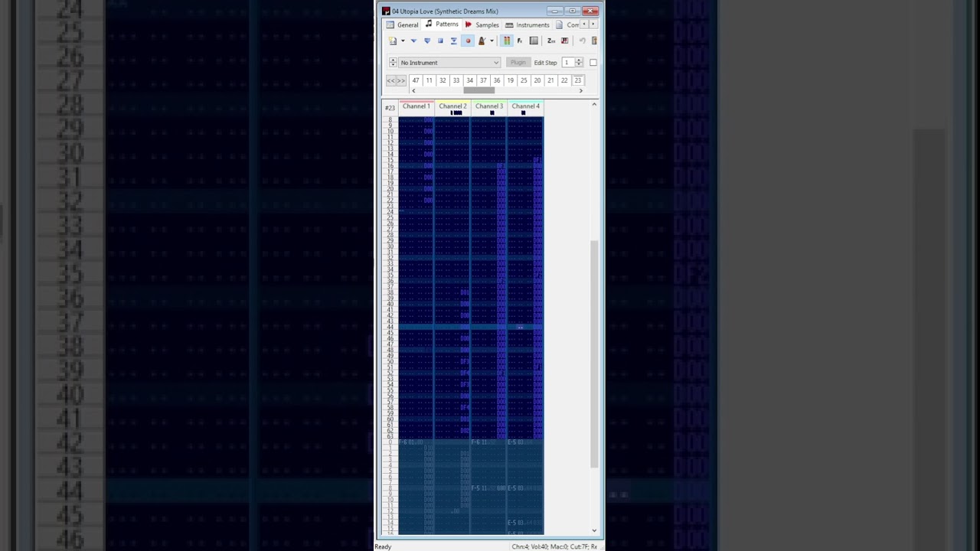Select order 33 in the sequence list
The height and width of the screenshot is (551, 980).
456,80
